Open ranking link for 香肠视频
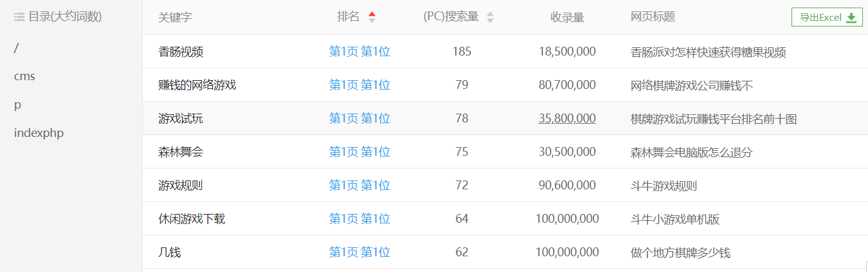The image size is (868, 272). click(360, 52)
